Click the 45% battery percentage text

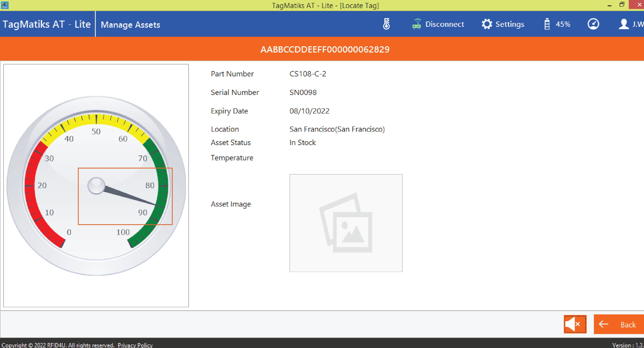[563, 24]
